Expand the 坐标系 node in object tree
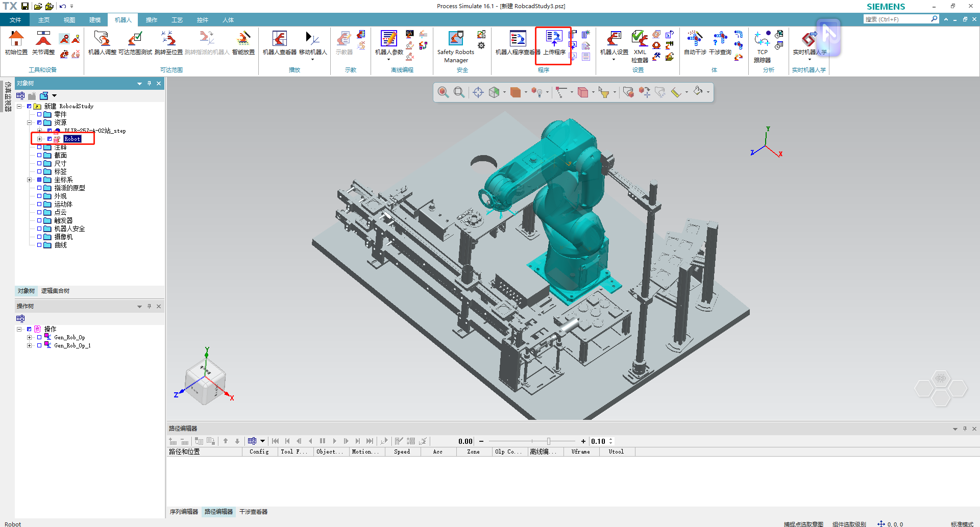 [x=29, y=180]
